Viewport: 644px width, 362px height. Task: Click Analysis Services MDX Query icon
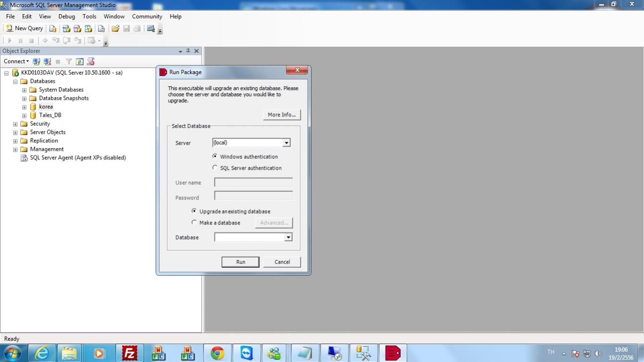point(66,29)
